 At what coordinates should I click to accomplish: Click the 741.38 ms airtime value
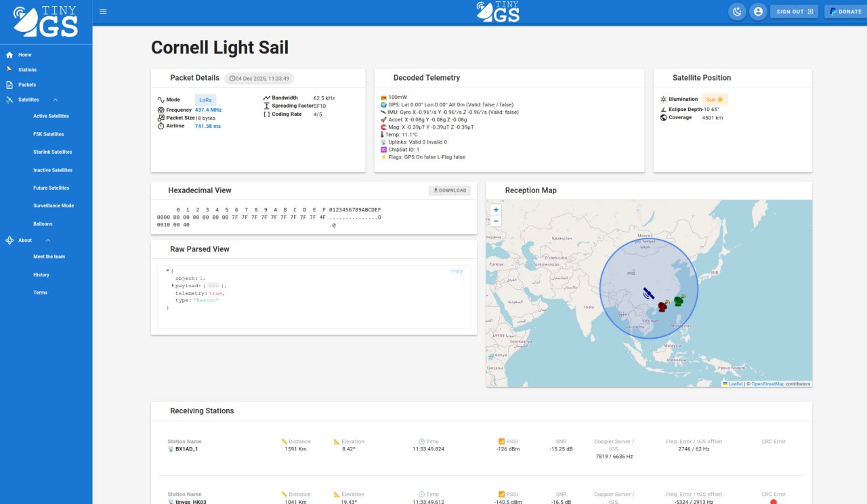pyautogui.click(x=208, y=126)
